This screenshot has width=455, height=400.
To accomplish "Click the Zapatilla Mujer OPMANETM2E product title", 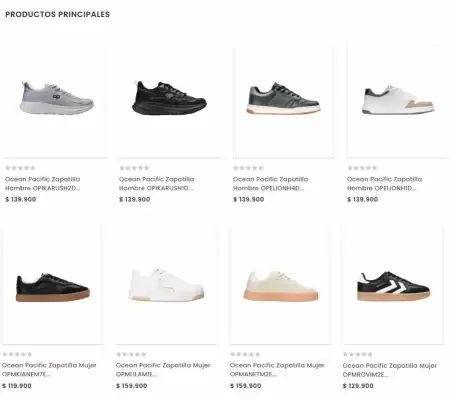I will [277, 370].
